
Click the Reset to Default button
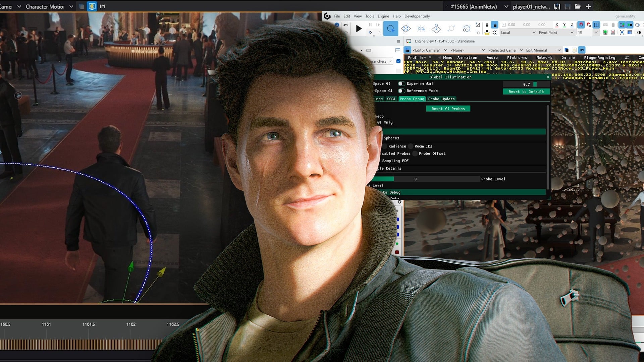[526, 92]
